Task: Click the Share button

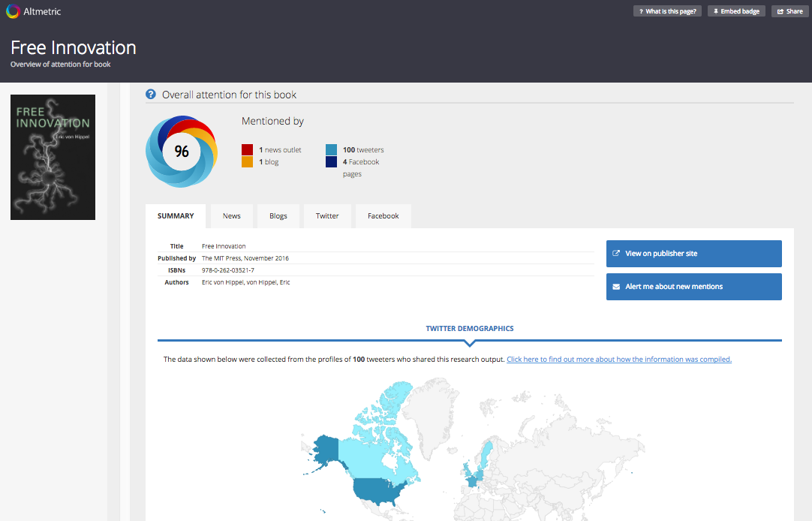Action: (789, 11)
